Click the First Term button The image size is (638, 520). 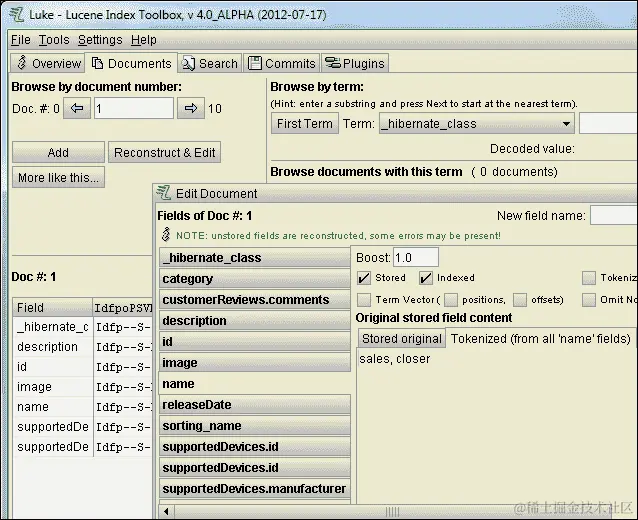[305, 123]
